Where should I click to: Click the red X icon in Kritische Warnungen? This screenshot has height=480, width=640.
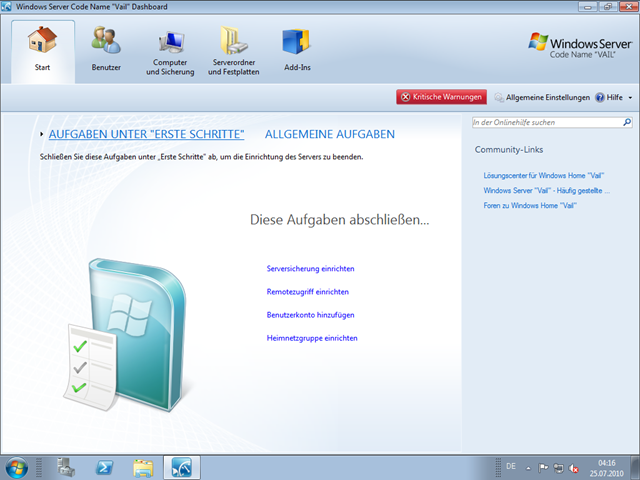pos(405,97)
